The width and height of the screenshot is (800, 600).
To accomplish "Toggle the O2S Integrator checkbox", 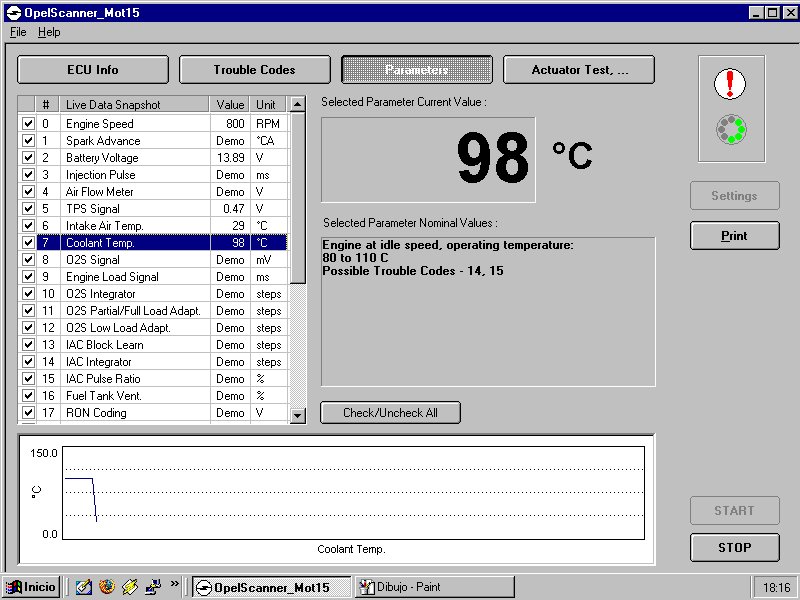I will 28,293.
